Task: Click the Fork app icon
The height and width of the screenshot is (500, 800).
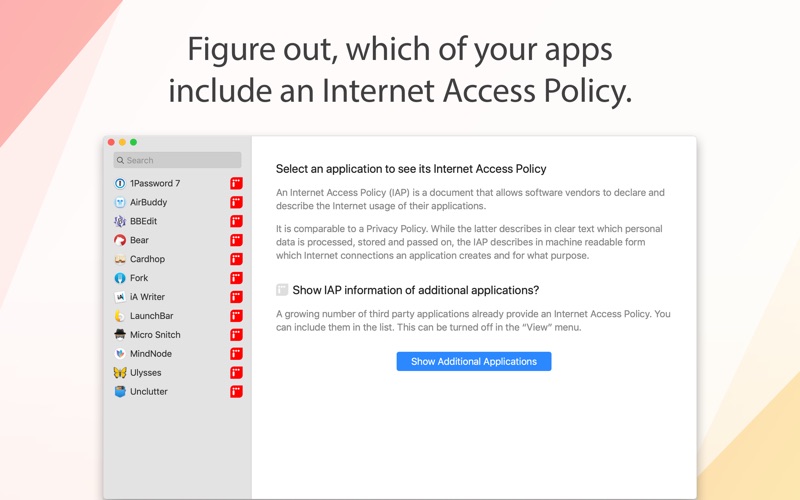Action: coord(120,278)
